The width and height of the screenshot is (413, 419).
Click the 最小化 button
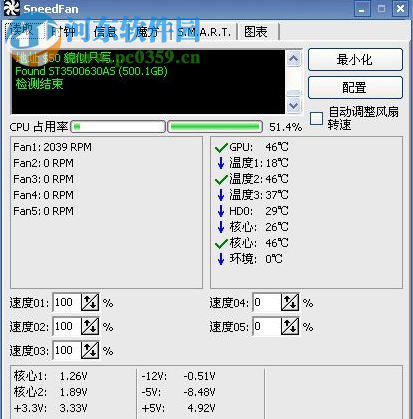coord(355,60)
